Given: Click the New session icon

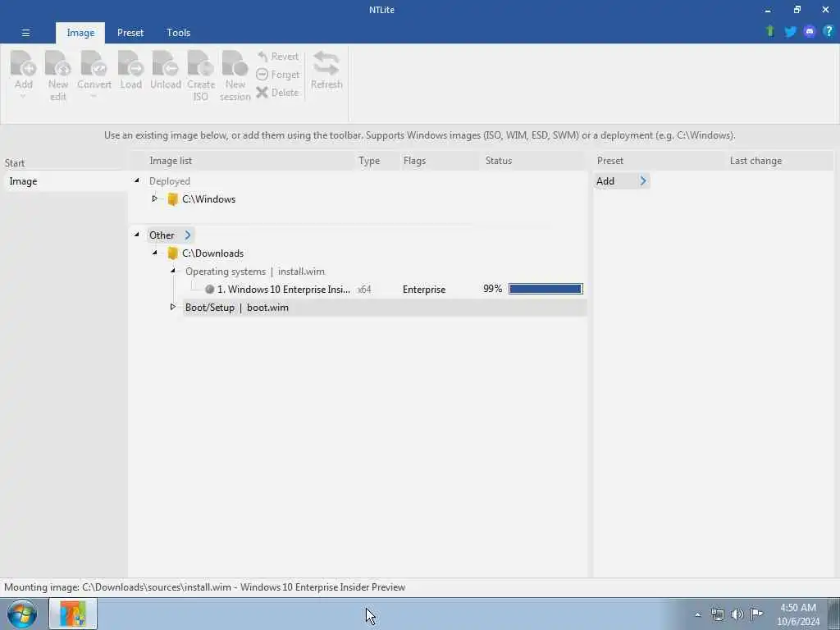Looking at the screenshot, I should tap(235, 64).
